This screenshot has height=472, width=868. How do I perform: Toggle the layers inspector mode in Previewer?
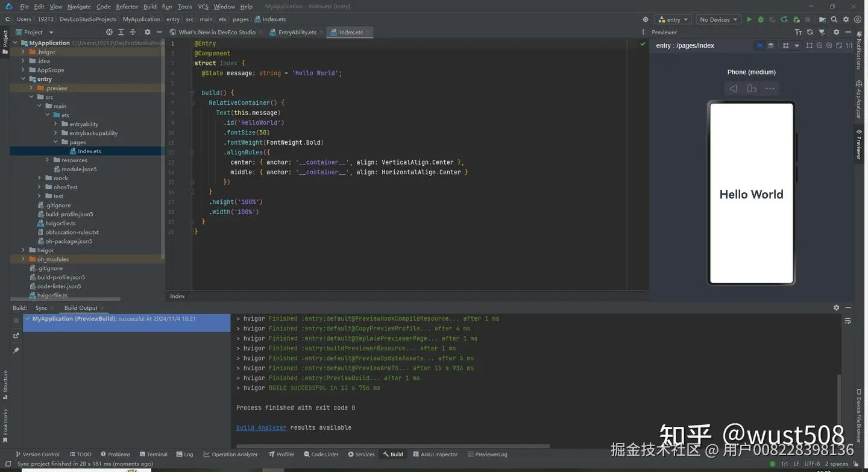770,45
